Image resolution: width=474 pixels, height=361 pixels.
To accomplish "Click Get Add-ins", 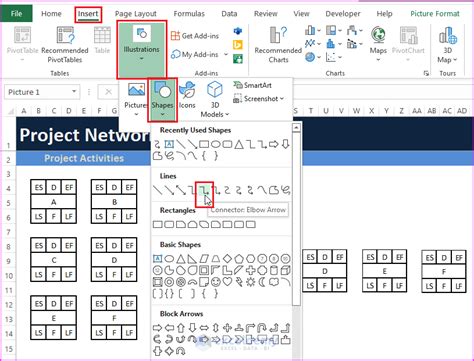I will (195, 36).
